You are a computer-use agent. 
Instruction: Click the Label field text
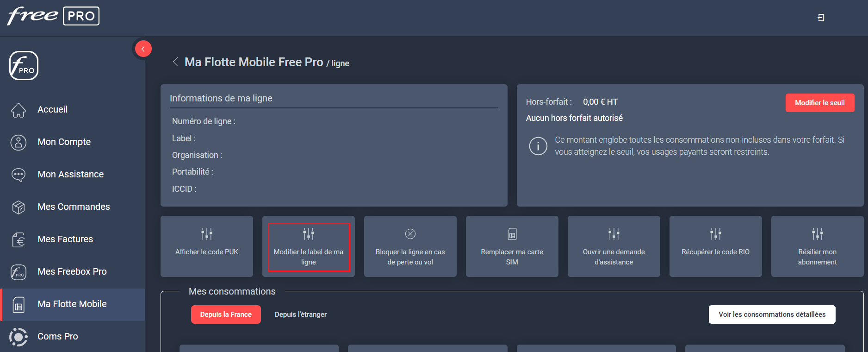coord(184,138)
